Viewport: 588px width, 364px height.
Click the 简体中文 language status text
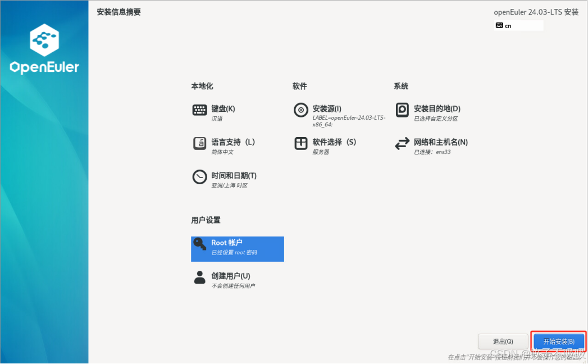pos(222,152)
